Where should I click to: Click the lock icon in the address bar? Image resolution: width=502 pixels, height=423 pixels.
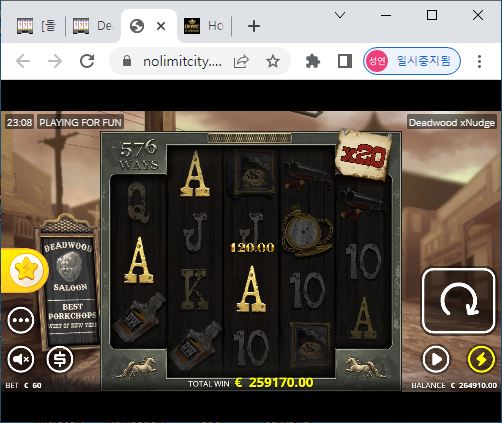click(x=127, y=61)
